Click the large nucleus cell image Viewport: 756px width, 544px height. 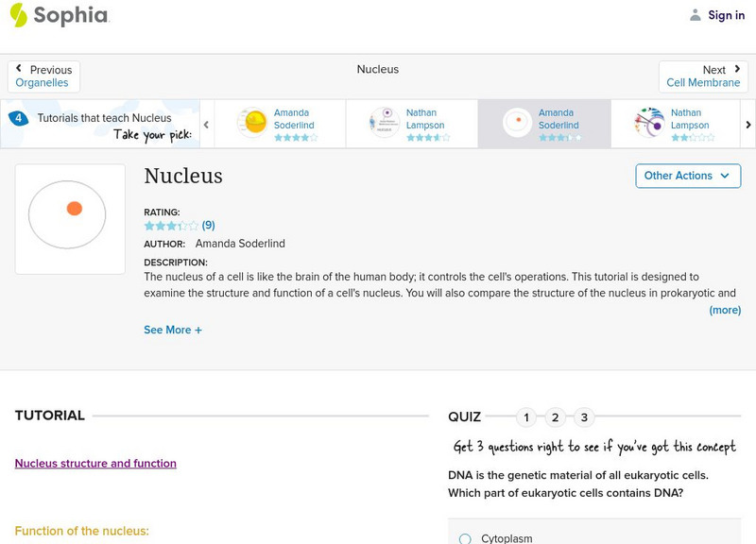tap(70, 219)
